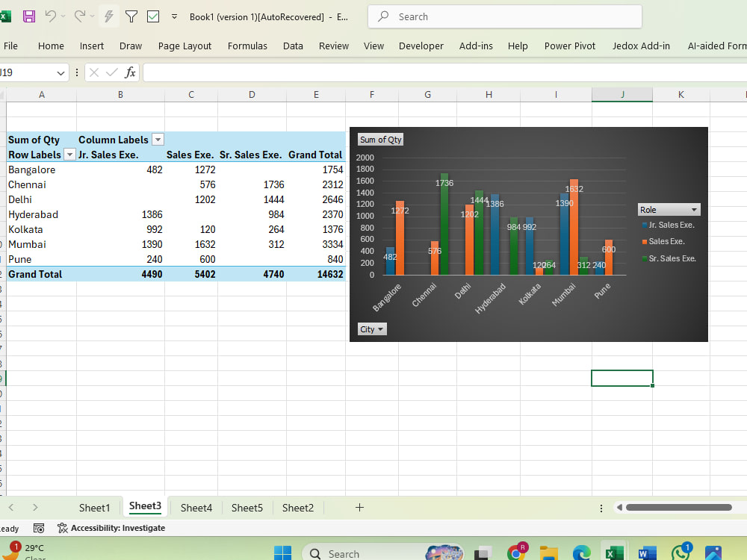This screenshot has height=560, width=747.
Task: Open the Add-ins ribbon tab
Action: click(x=476, y=46)
